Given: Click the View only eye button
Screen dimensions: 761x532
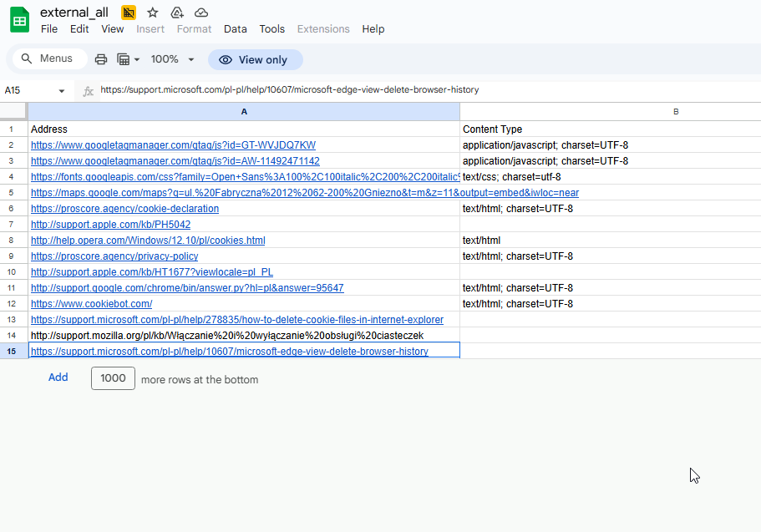Looking at the screenshot, I should (256, 59).
